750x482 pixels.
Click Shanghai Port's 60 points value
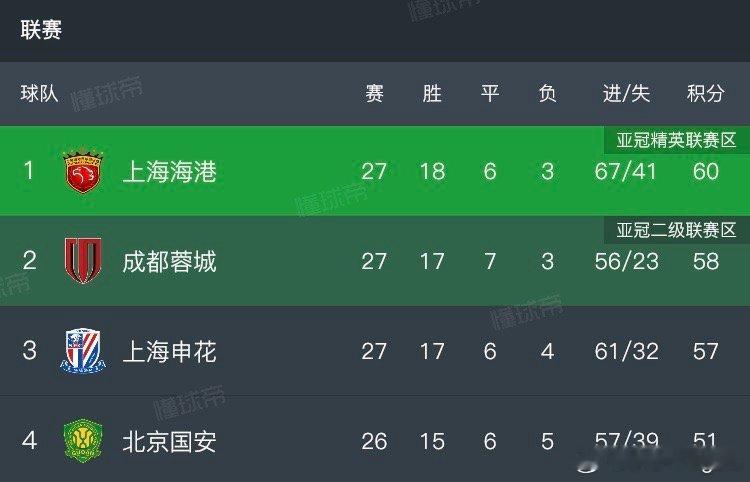(705, 172)
